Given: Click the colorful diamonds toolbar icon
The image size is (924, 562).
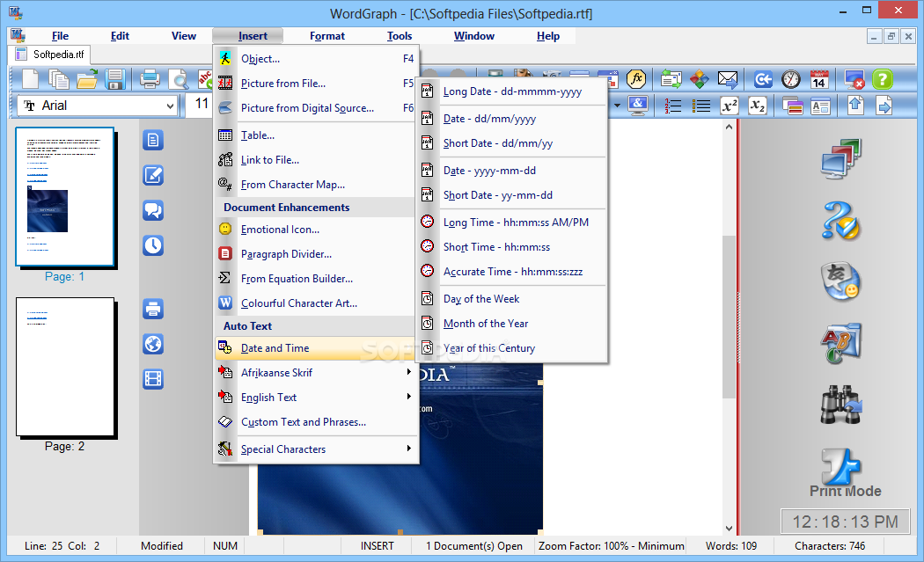Looking at the screenshot, I should click(700, 79).
